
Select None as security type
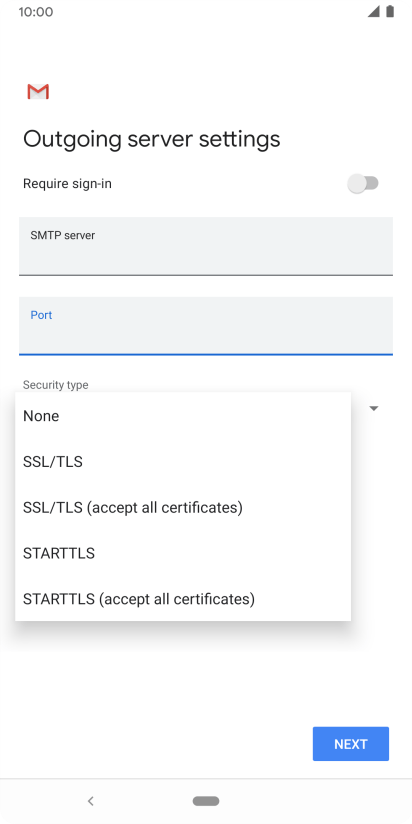[183, 416]
